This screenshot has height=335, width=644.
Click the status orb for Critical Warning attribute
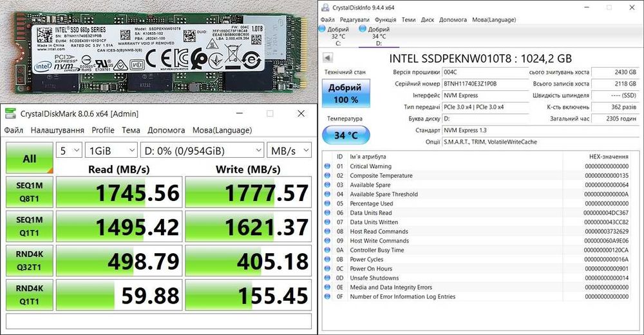tap(327, 166)
